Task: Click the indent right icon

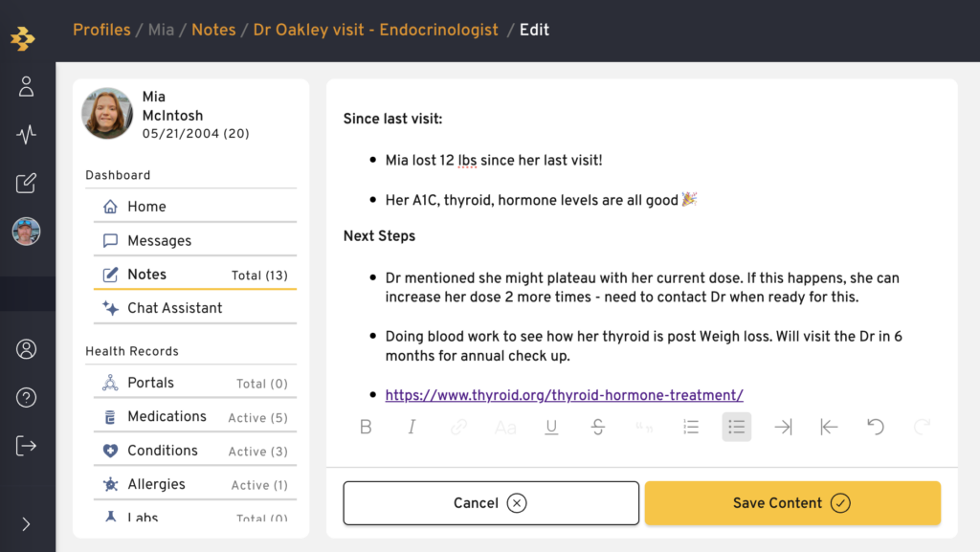Action: coord(783,427)
